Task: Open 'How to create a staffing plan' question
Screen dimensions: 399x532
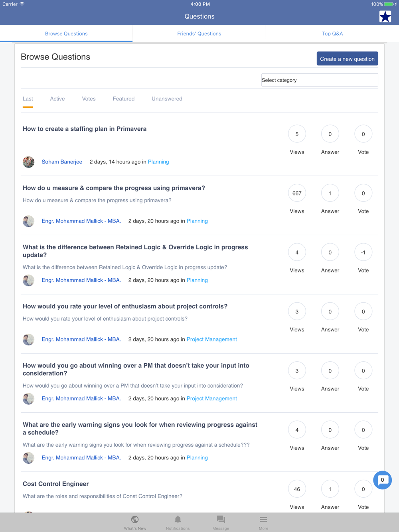Action: coord(85,129)
